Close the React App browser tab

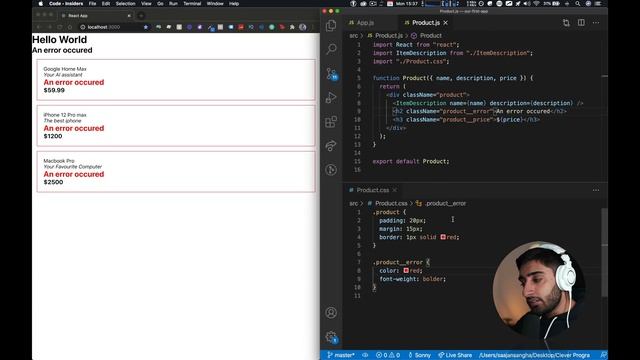(x=129, y=16)
